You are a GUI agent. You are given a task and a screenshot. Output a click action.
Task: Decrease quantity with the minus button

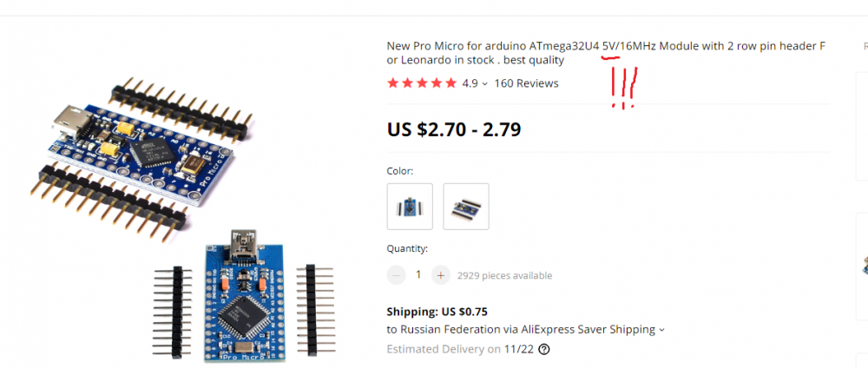[397, 275]
